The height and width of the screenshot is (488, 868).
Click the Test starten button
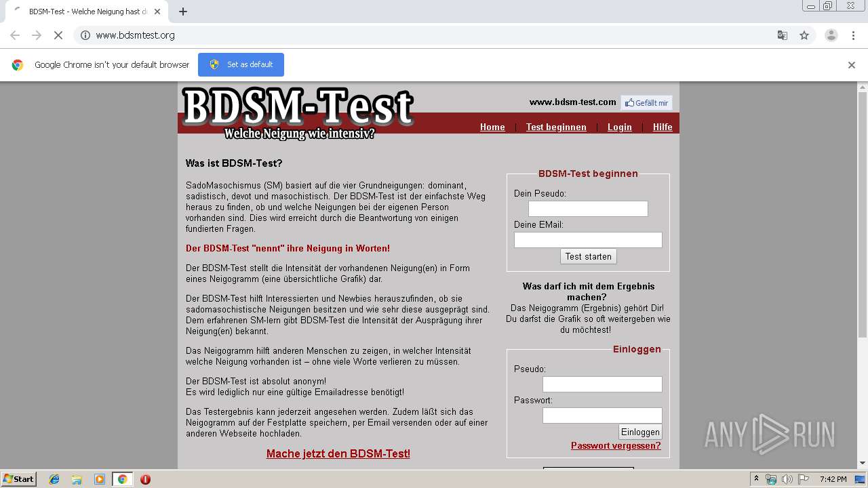(589, 256)
